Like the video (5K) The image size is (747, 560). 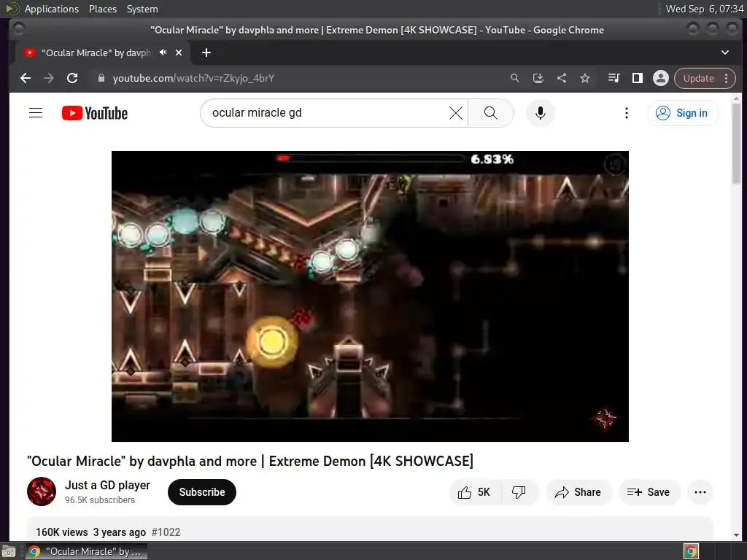(474, 492)
